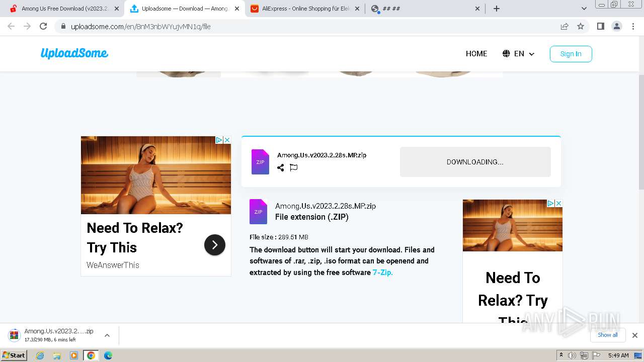Open the Chrome profile avatar
The image size is (644, 362).
(617, 26)
